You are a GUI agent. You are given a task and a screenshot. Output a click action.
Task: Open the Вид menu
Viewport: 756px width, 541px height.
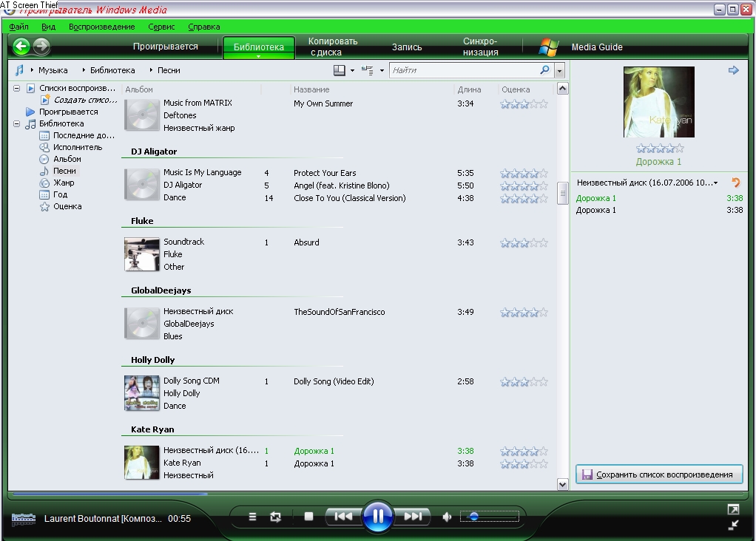click(x=48, y=27)
